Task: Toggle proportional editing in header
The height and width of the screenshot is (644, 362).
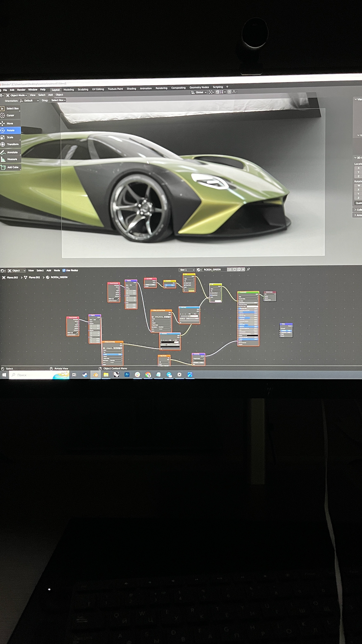Action: point(229,92)
